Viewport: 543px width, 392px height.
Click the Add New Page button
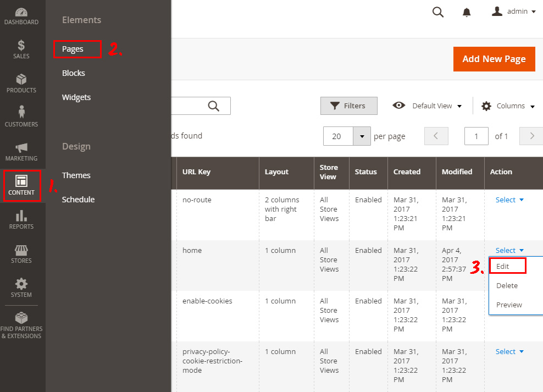[x=494, y=59]
